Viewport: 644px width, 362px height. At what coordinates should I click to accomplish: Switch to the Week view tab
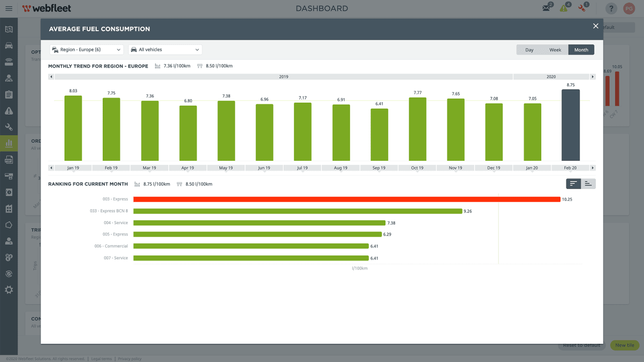pos(555,50)
